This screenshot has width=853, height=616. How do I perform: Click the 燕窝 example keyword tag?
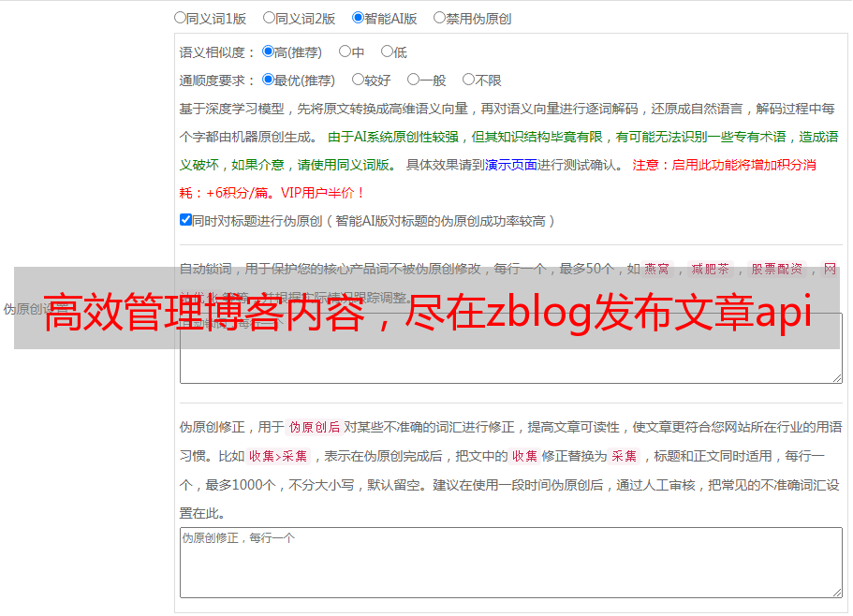pos(656,269)
